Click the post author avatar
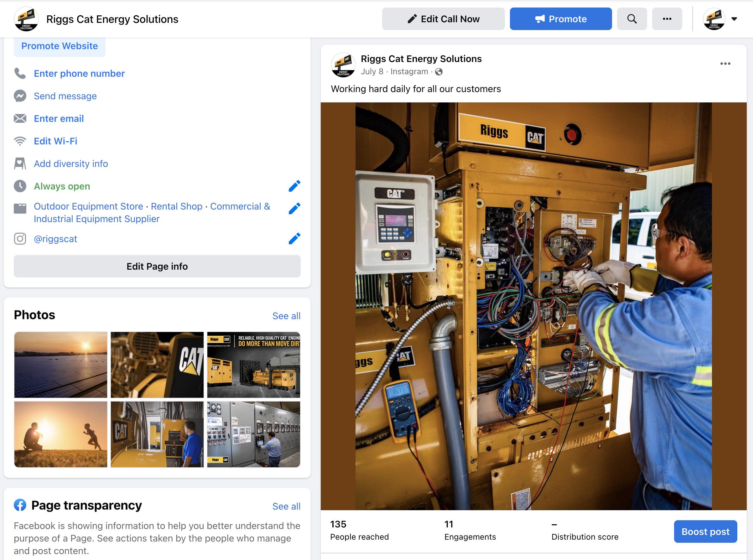The width and height of the screenshot is (753, 560). (x=343, y=65)
